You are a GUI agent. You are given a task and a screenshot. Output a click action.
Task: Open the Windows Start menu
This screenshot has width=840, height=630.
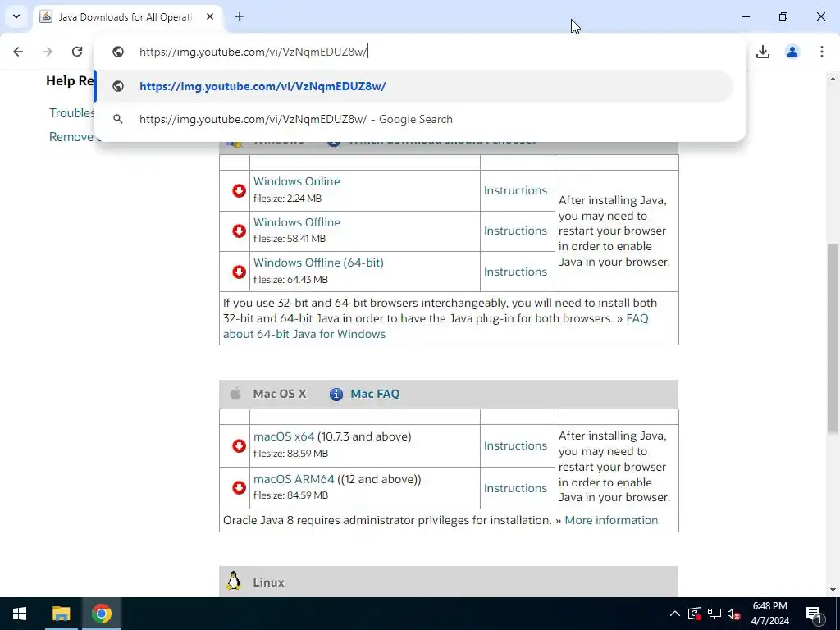20,614
